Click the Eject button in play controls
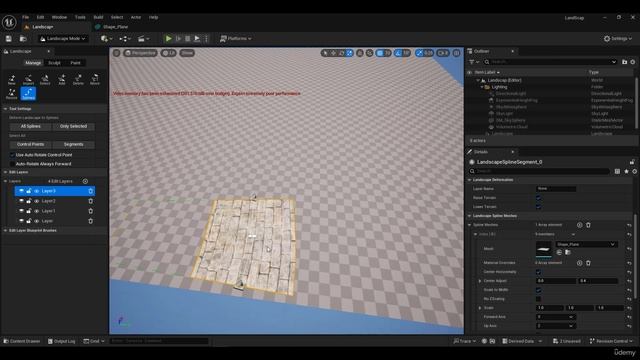640x360 pixels. pos(197,38)
